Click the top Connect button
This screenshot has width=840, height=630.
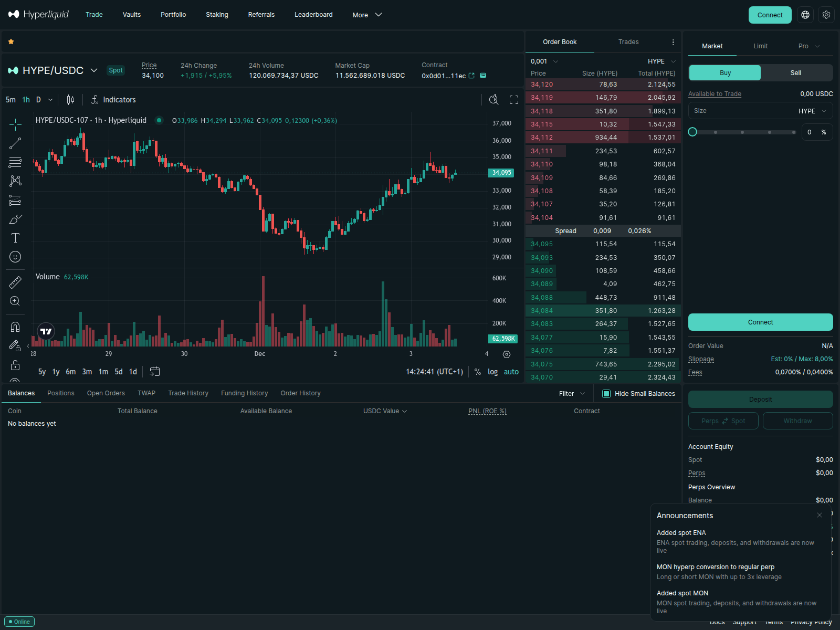click(x=770, y=15)
